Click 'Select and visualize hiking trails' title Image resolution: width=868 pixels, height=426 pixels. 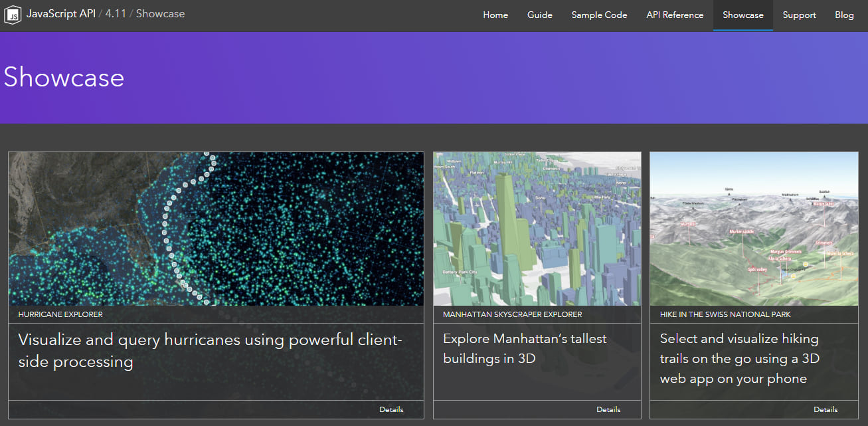pyautogui.click(x=740, y=359)
